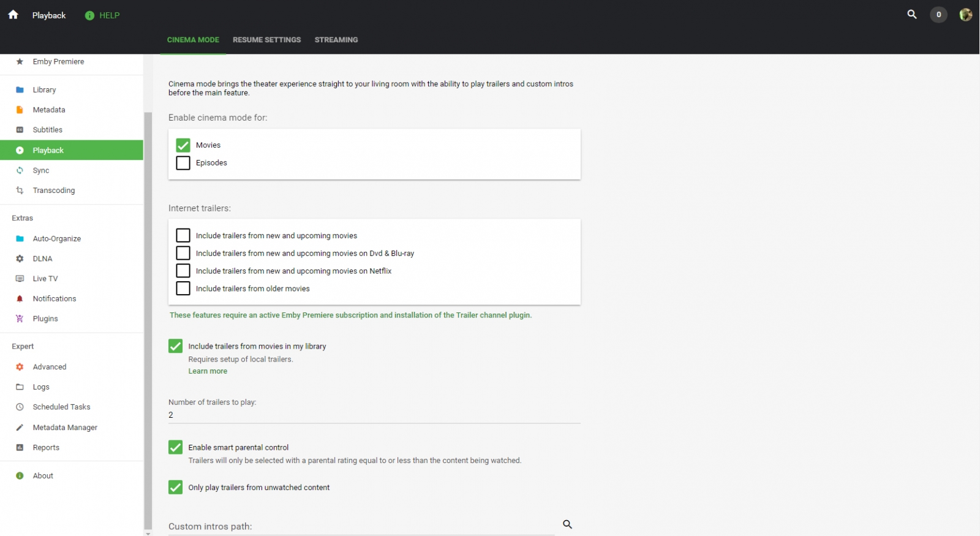Open Subtitles in the sidebar
This screenshot has height=536, width=980.
[72, 130]
